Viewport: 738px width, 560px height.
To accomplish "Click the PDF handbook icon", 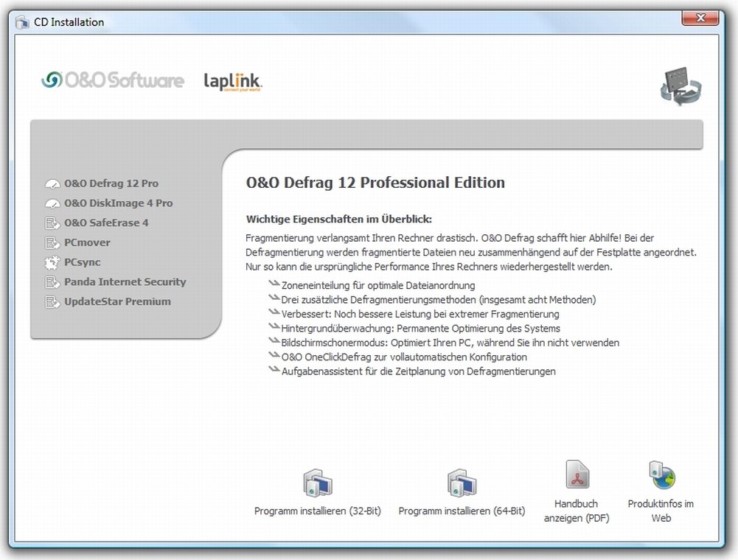I will coord(577,475).
